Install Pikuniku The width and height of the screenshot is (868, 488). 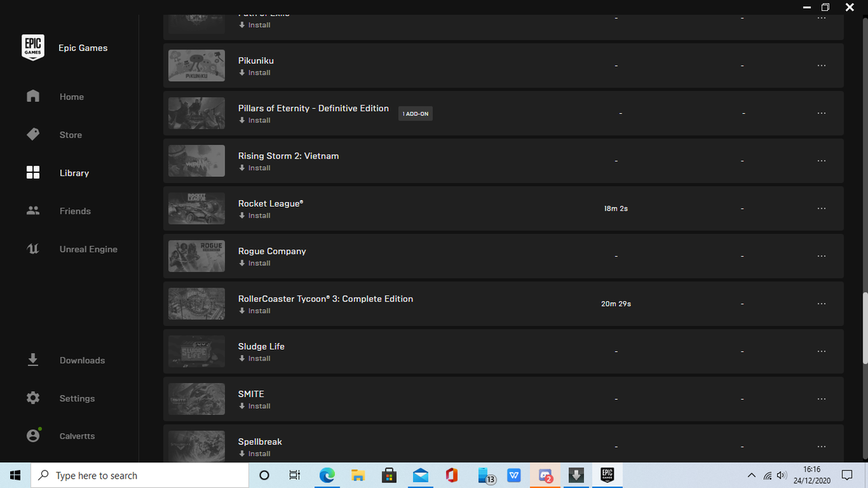(x=254, y=73)
